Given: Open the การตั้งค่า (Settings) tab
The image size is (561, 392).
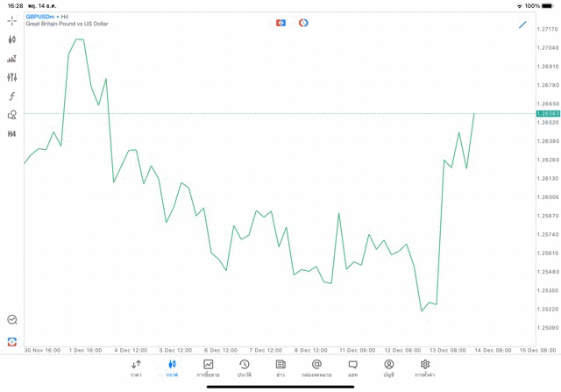Looking at the screenshot, I should click(x=425, y=367).
